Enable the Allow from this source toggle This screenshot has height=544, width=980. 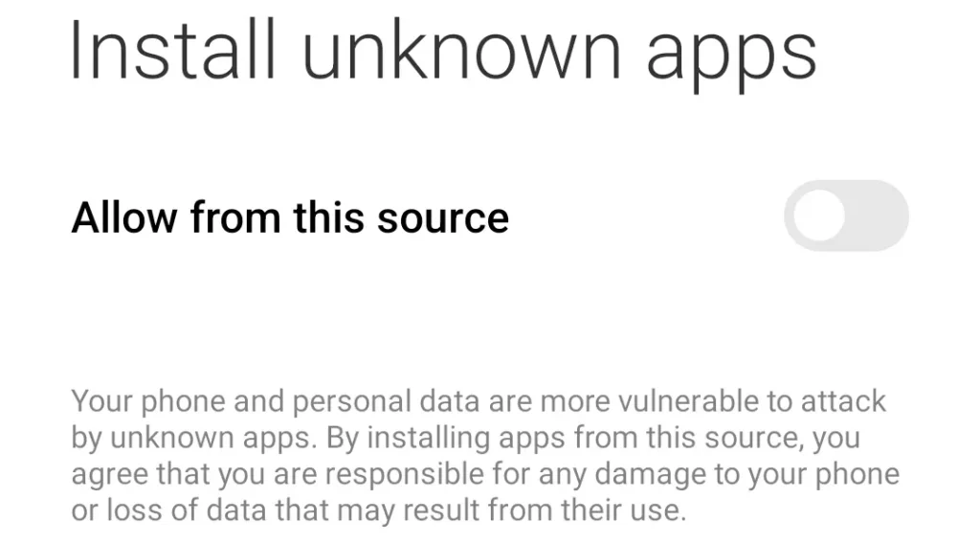tap(845, 216)
